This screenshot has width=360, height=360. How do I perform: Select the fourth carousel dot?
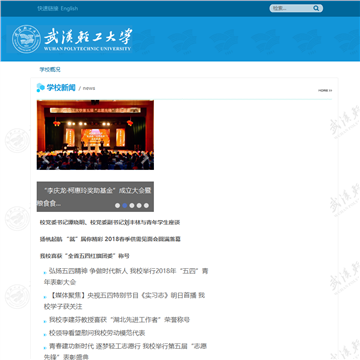[x=139, y=205]
